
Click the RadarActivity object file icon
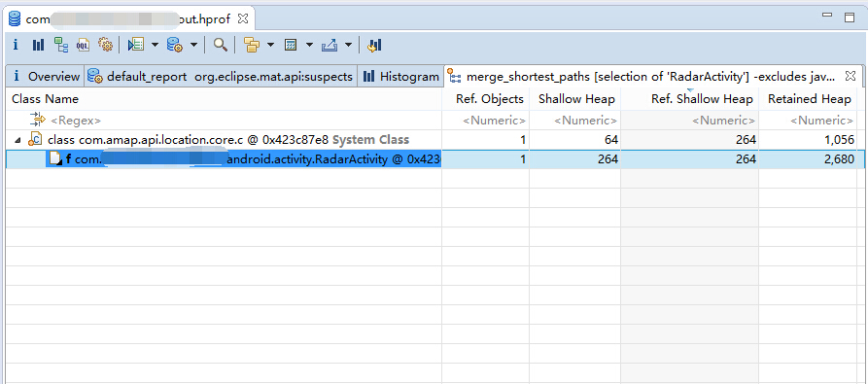54,159
